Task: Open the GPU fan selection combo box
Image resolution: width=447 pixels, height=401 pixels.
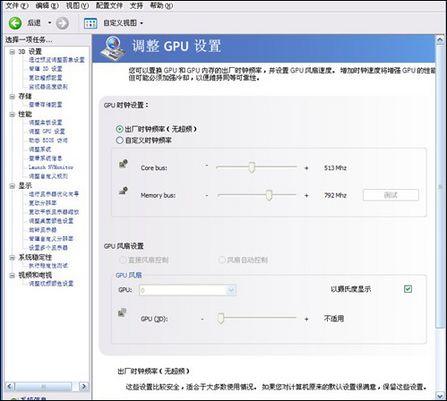Action: pos(188,290)
